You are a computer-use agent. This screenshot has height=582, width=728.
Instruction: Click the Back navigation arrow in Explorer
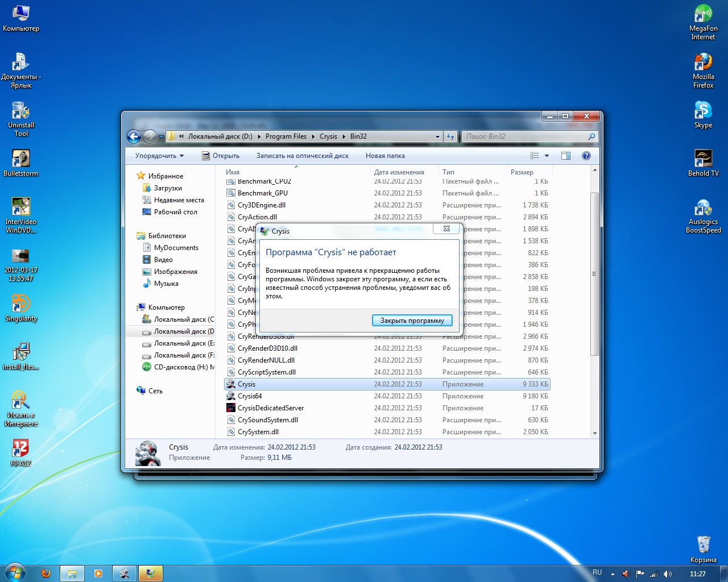pyautogui.click(x=134, y=136)
